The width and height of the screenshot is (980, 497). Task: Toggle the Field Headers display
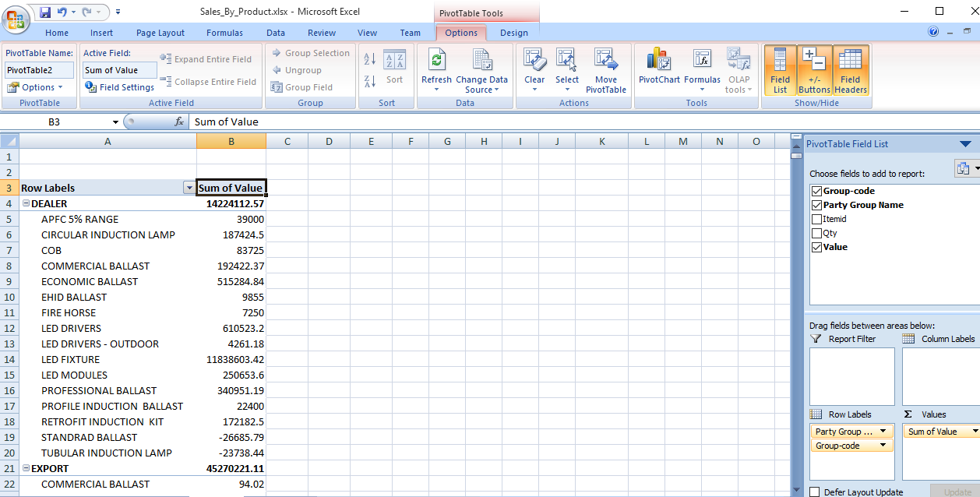pos(851,70)
